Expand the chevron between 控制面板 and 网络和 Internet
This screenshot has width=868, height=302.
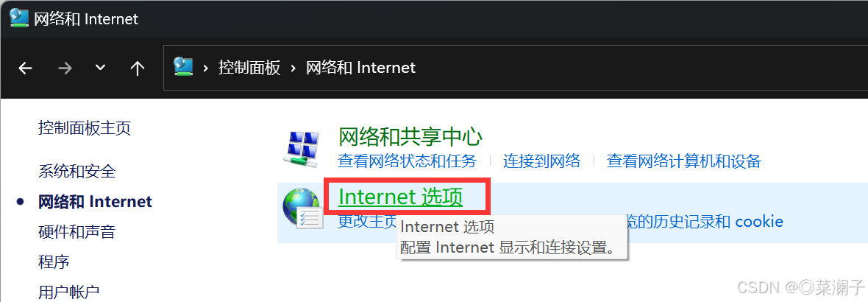click(294, 69)
